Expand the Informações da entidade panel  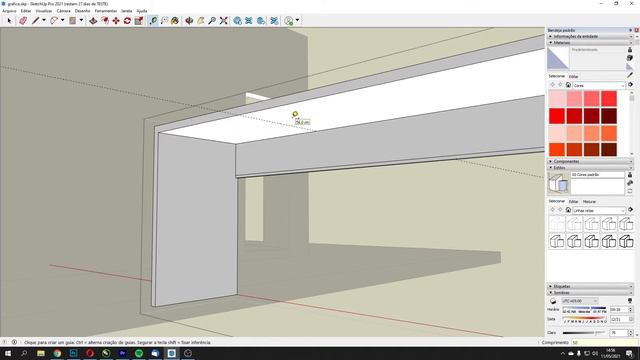click(x=590, y=36)
